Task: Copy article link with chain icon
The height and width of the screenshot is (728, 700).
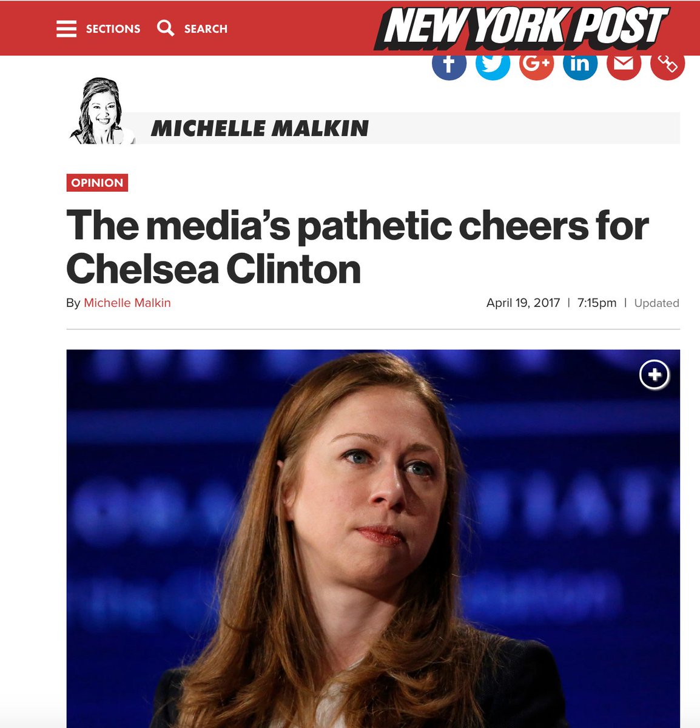Action: [667, 64]
